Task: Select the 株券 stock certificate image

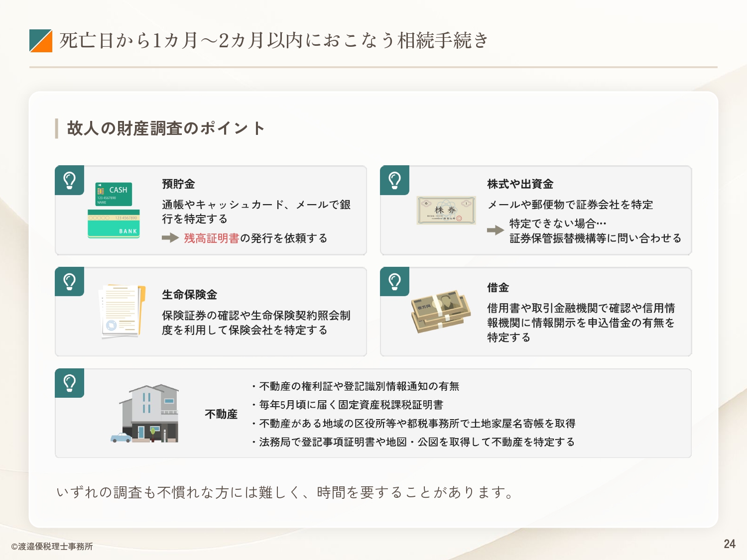Action: click(446, 210)
